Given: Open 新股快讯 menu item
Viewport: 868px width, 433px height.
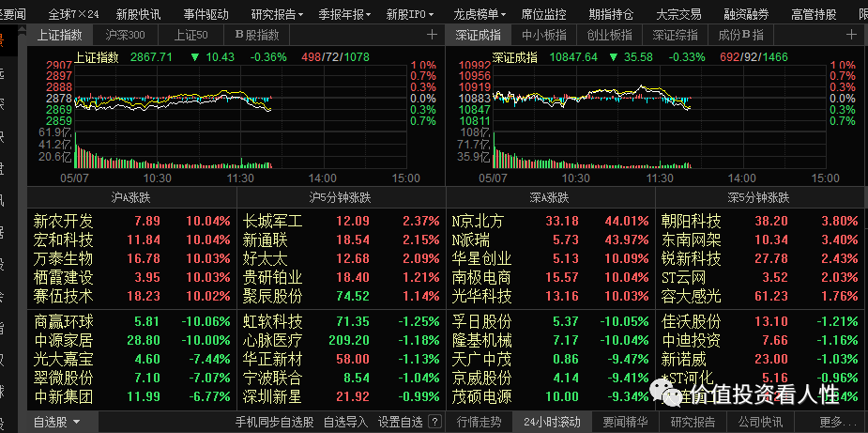Looking at the screenshot, I should (138, 14).
